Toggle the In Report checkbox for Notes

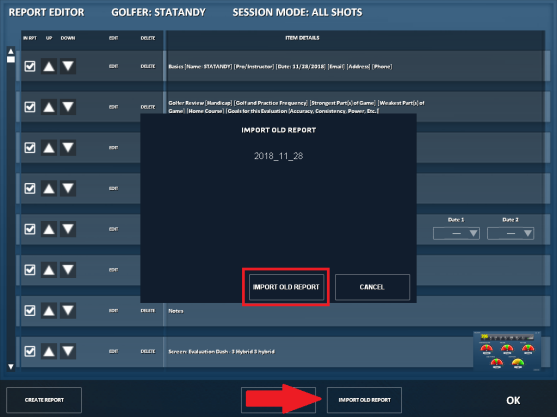point(30,311)
